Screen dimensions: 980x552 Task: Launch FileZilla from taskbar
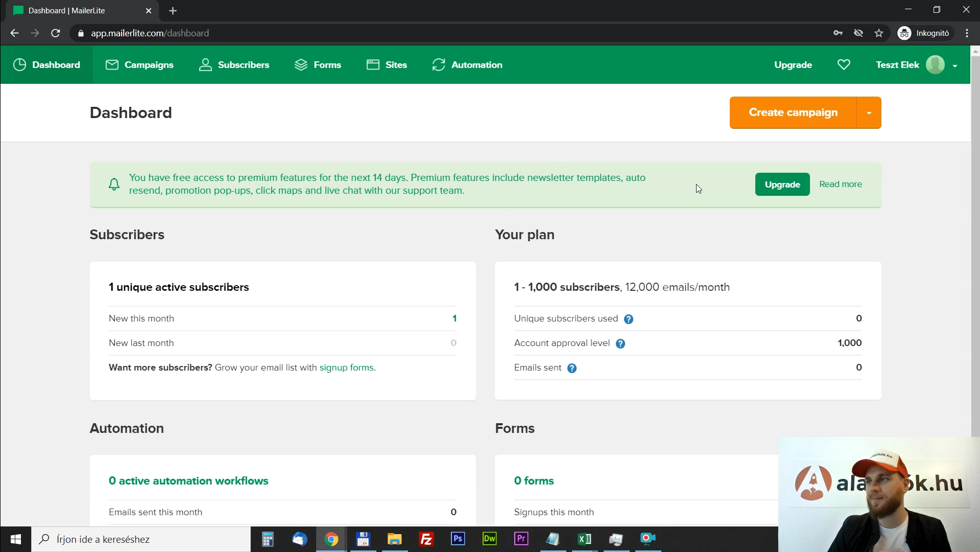click(x=426, y=539)
